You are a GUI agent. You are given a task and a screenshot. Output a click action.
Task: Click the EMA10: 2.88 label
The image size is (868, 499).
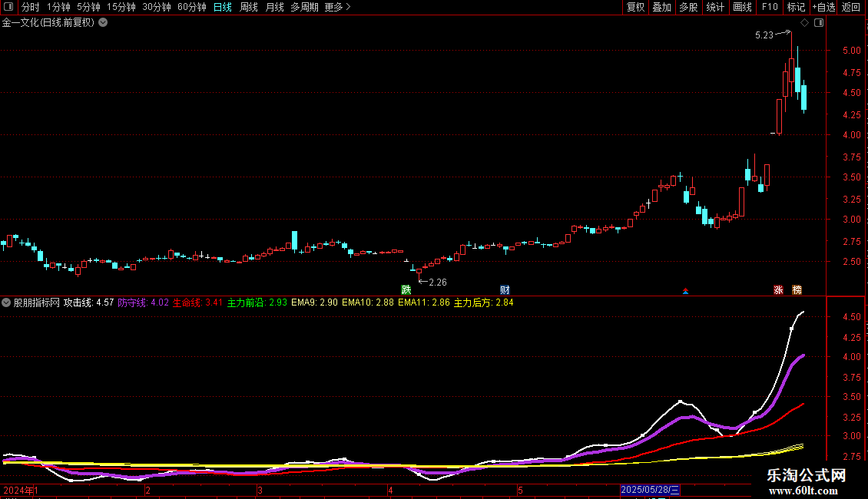pos(368,302)
